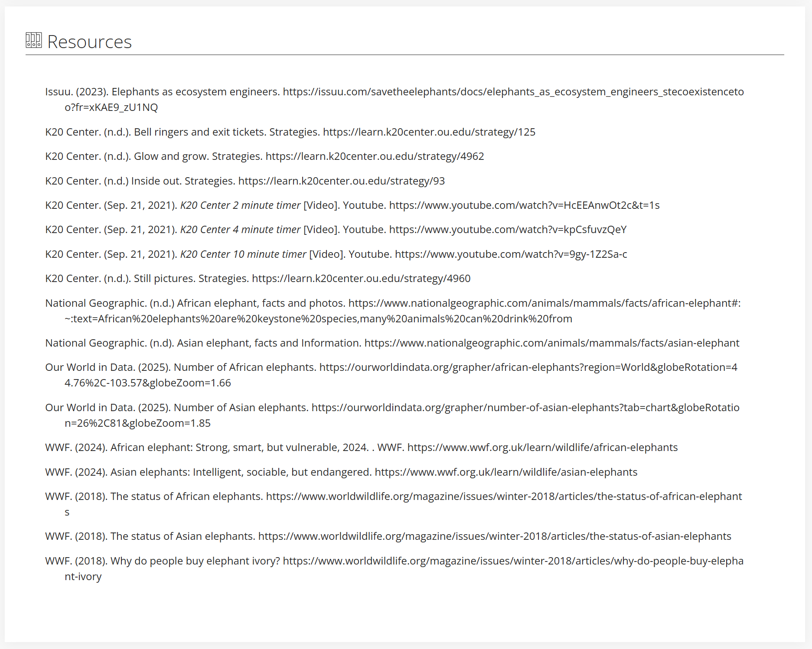Open the Inside out strategy link
The width and height of the screenshot is (812, 649).
[341, 181]
